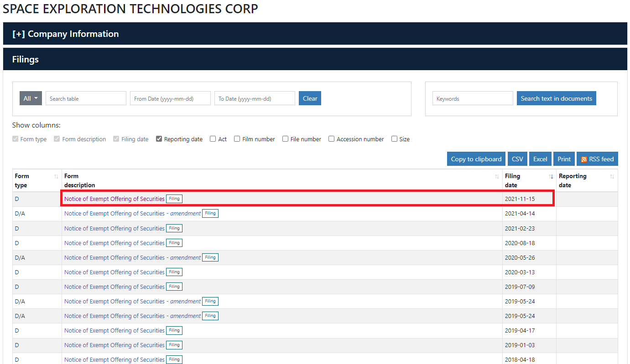Viewport: 630px width, 364px height.
Task: Open Filing badge for 2019-07-09 row
Action: point(174,287)
